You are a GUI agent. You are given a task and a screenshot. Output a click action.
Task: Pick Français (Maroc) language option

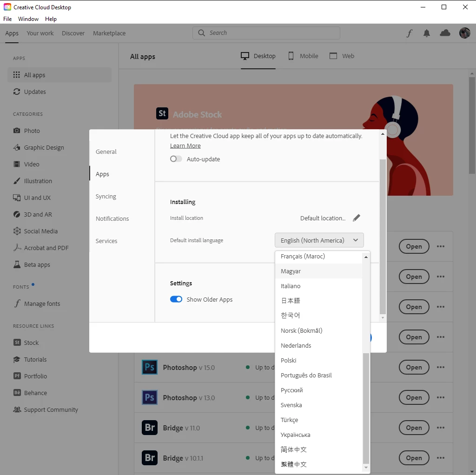[x=319, y=257]
